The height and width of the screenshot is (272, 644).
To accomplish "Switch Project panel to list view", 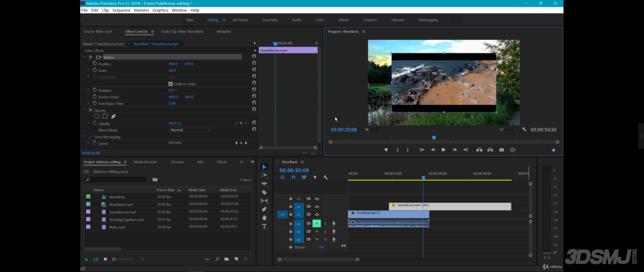I will tap(96, 259).
